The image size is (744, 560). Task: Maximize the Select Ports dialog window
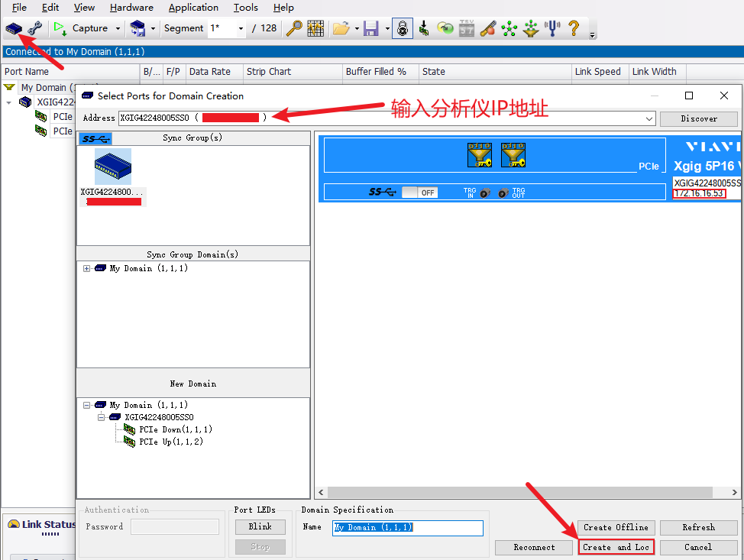[x=689, y=95]
